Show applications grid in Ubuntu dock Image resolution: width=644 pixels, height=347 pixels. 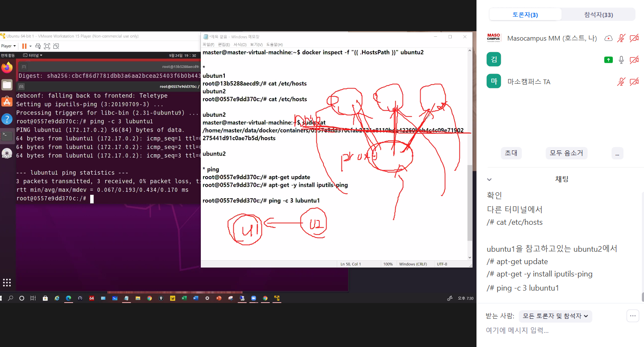(x=7, y=282)
